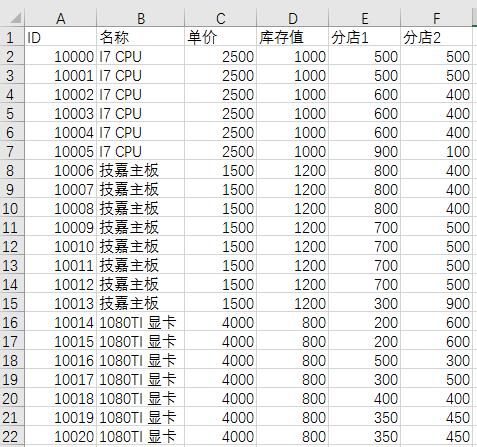This screenshot has width=477, height=447.
Task: Select column B header
Action: tap(141, 19)
